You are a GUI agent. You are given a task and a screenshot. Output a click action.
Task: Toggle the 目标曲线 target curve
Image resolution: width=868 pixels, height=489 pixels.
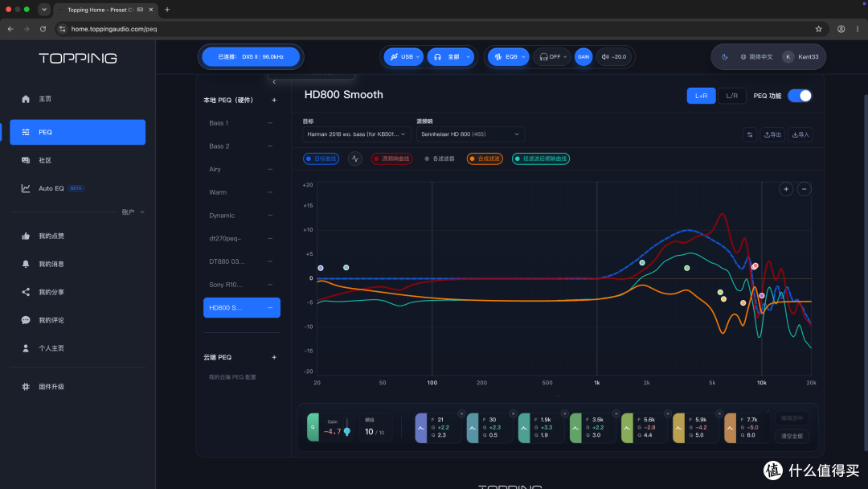tap(321, 159)
